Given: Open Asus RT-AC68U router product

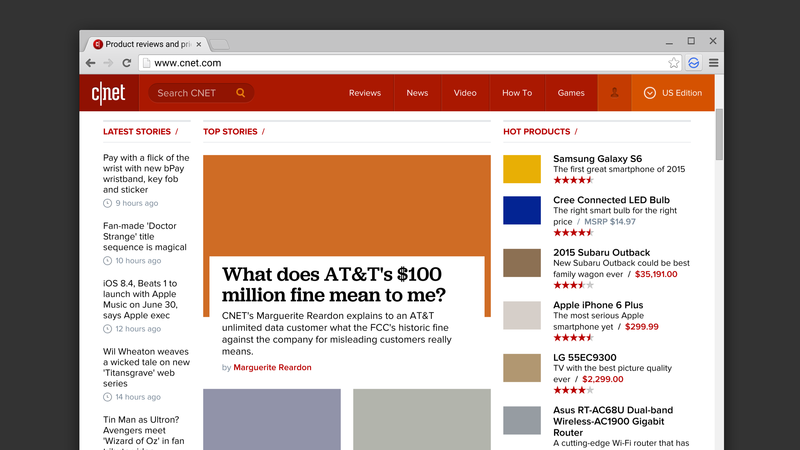Looking at the screenshot, I should (613, 421).
